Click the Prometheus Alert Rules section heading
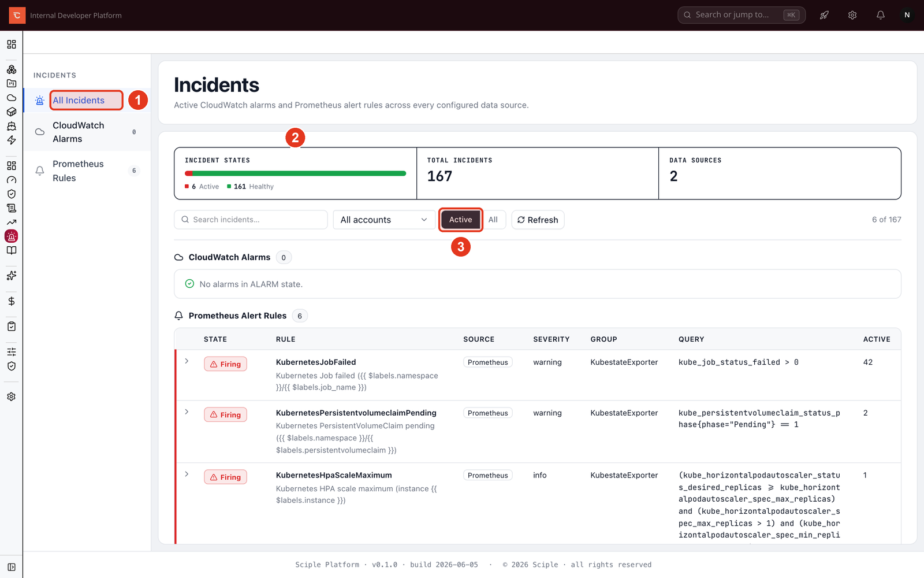This screenshot has height=578, width=924. tap(237, 316)
